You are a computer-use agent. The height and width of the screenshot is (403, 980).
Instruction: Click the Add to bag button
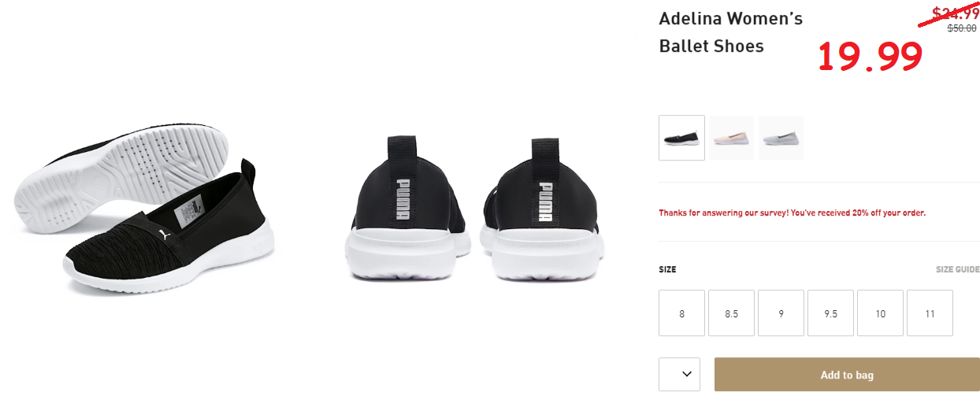[847, 375]
